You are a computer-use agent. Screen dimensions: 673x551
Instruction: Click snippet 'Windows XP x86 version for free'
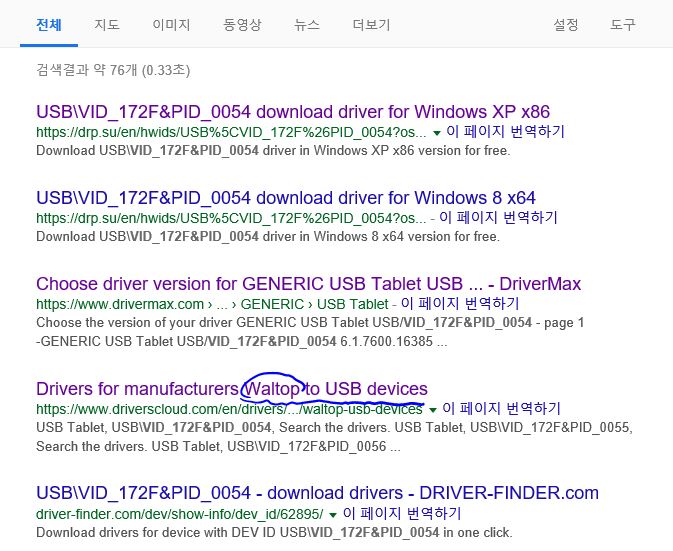273,151
